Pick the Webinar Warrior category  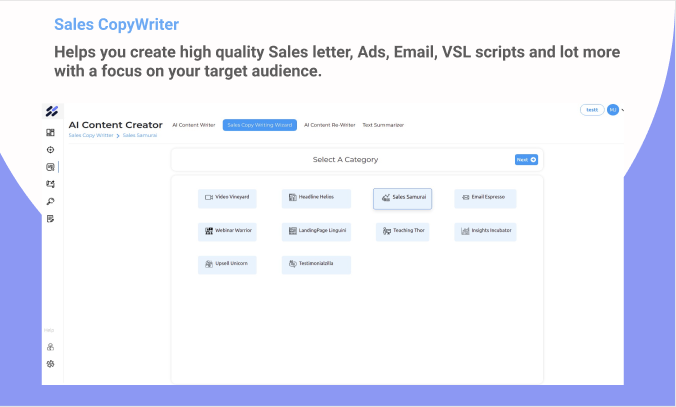coord(227,232)
